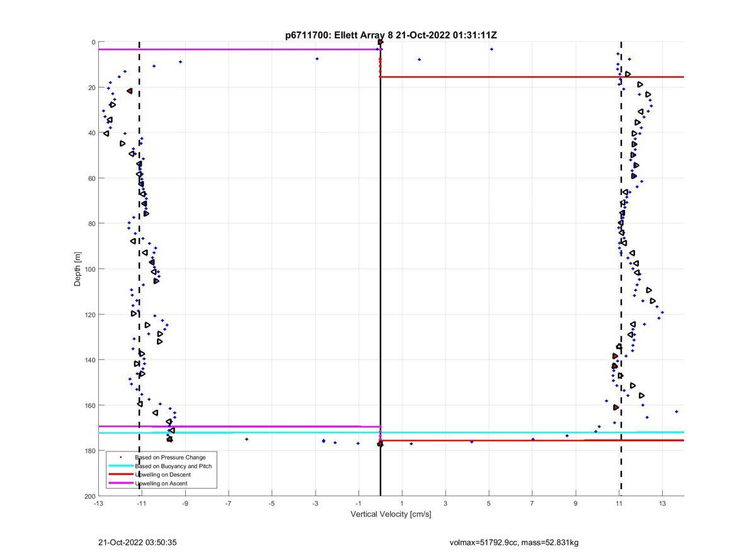Click y-axis depth tick label 40

point(91,133)
